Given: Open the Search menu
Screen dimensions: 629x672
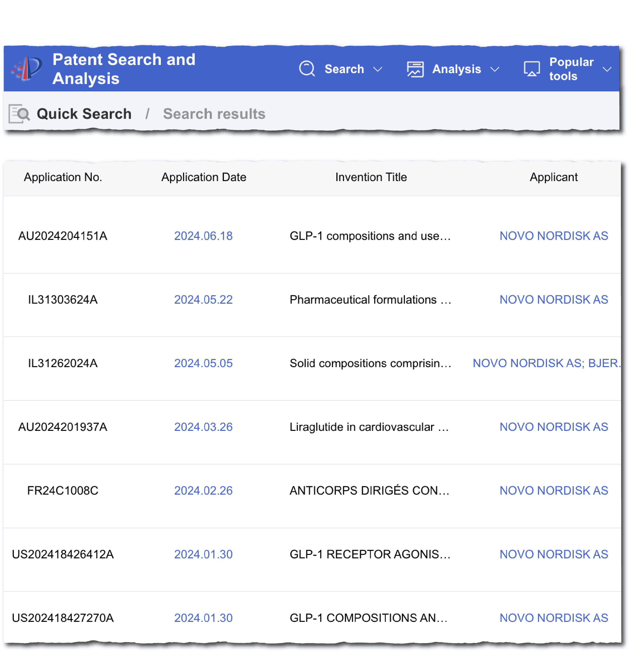Looking at the screenshot, I should pyautogui.click(x=344, y=69).
